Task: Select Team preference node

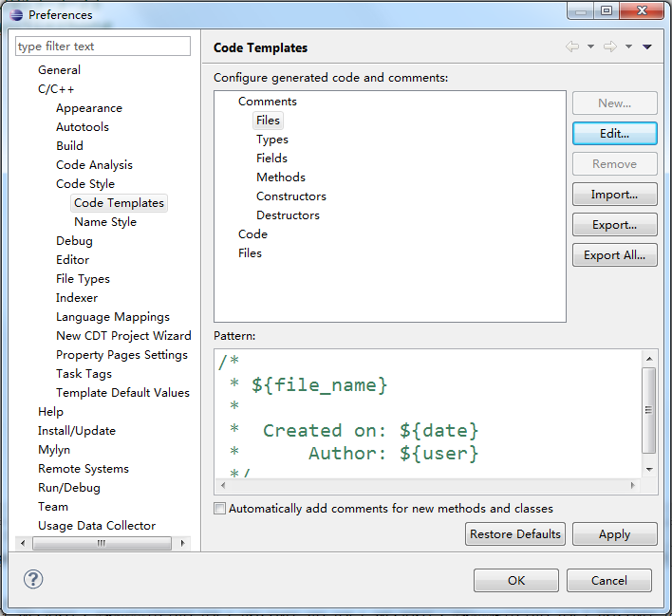Action: [x=53, y=507]
